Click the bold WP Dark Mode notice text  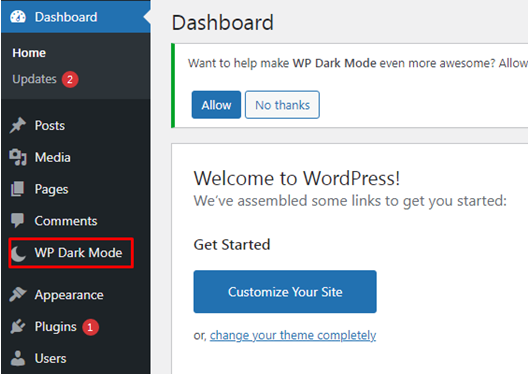click(x=334, y=63)
